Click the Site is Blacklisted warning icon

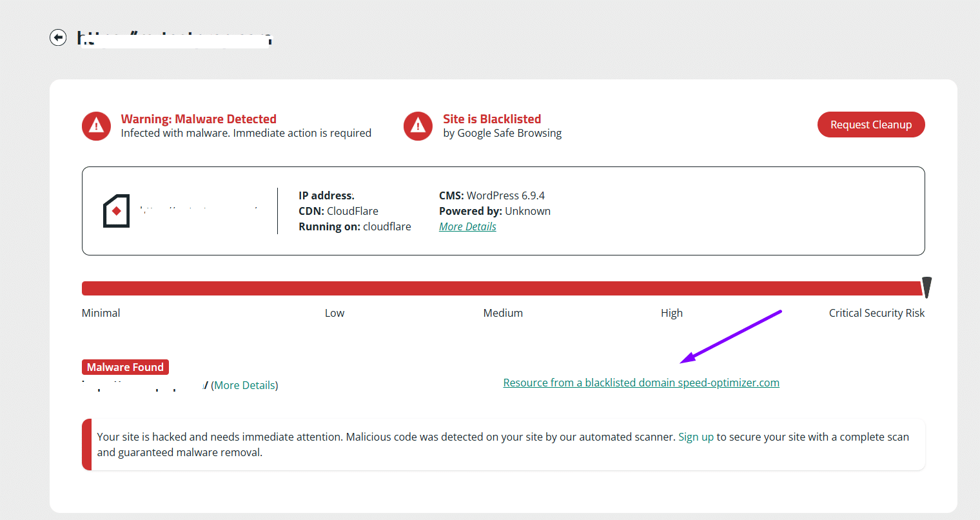[418, 126]
